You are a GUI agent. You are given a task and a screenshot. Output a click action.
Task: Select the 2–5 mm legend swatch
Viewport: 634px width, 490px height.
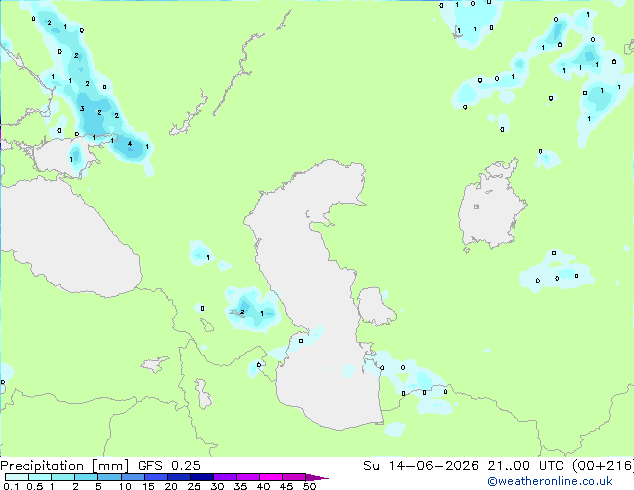tap(86, 477)
